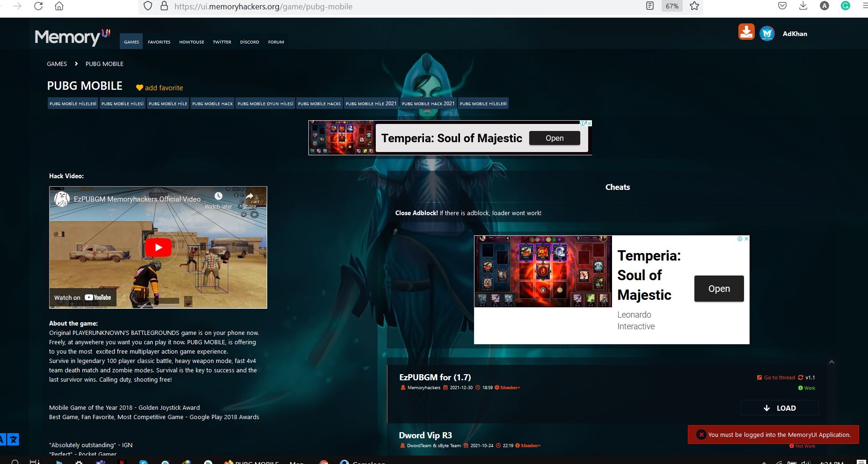The image size is (868, 464).
Task: Open the TWITTER navigation link
Action: 222,42
